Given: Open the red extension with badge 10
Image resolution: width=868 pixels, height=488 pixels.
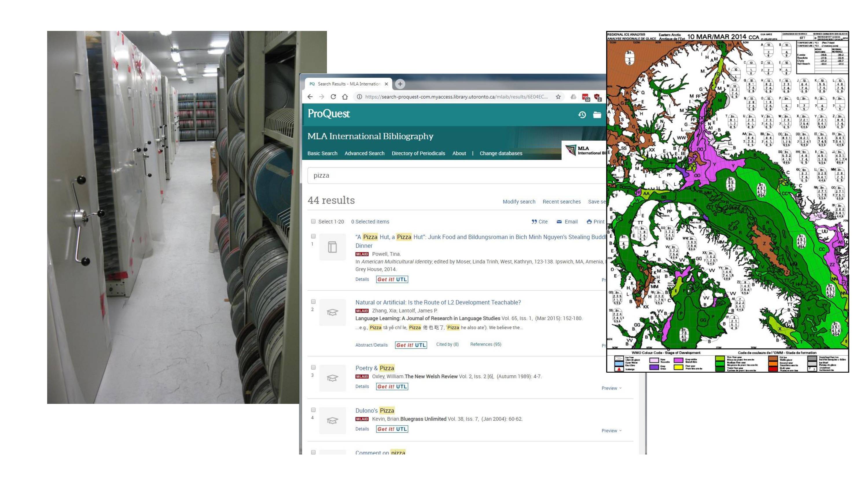Looking at the screenshot, I should pyautogui.click(x=586, y=97).
